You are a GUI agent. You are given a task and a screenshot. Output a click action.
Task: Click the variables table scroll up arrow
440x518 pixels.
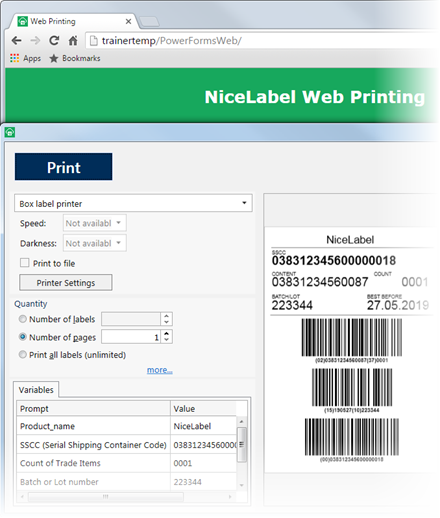tap(242, 422)
